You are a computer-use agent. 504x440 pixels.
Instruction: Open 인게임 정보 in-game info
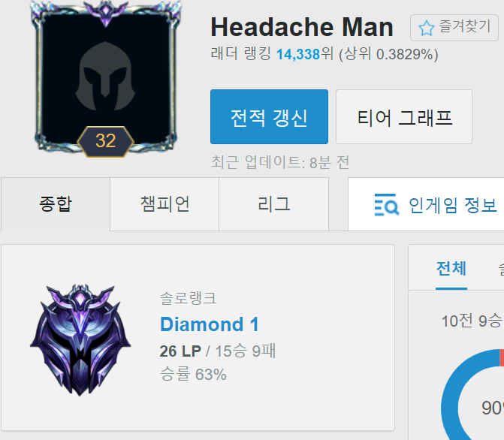[x=426, y=204]
